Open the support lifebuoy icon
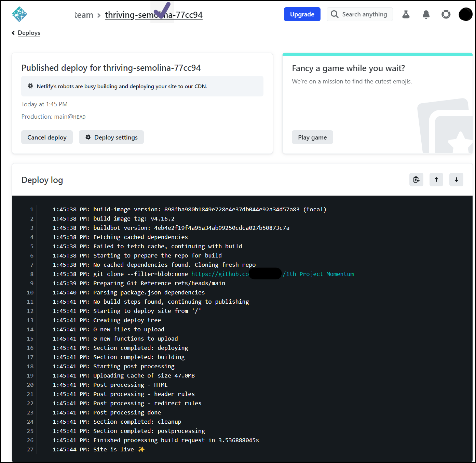This screenshot has height=463, width=476. (x=446, y=14)
